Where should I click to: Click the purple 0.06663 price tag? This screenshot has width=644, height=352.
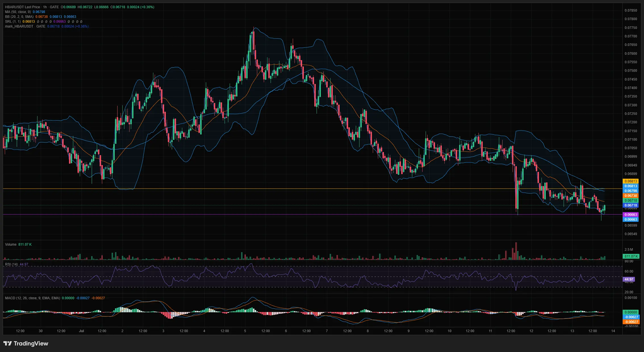click(631, 214)
